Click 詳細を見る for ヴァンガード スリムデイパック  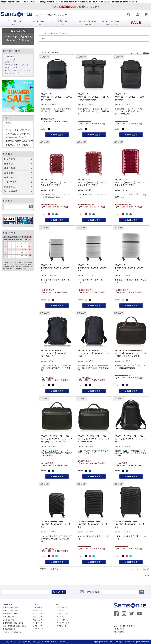pyautogui.click(x=57, y=135)
